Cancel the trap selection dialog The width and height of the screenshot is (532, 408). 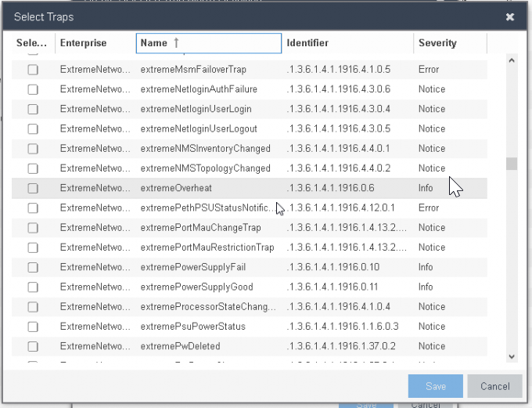click(x=494, y=386)
